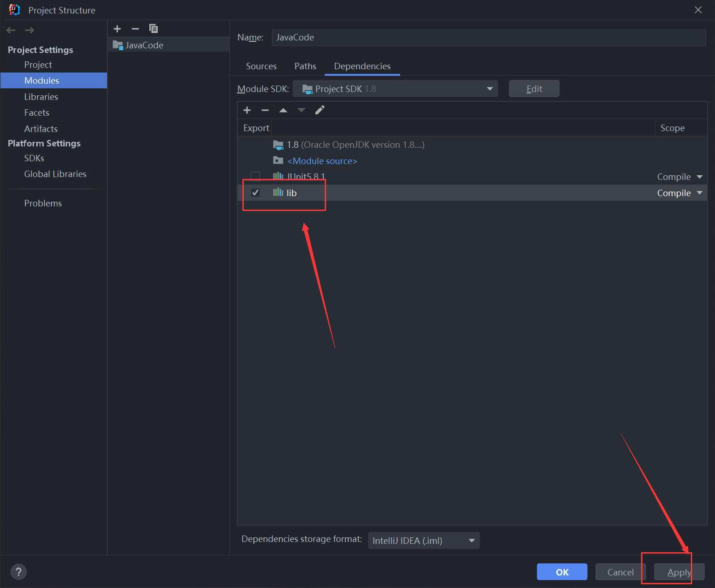Click the JavaCode module folder icon
The image size is (715, 588).
(x=118, y=45)
